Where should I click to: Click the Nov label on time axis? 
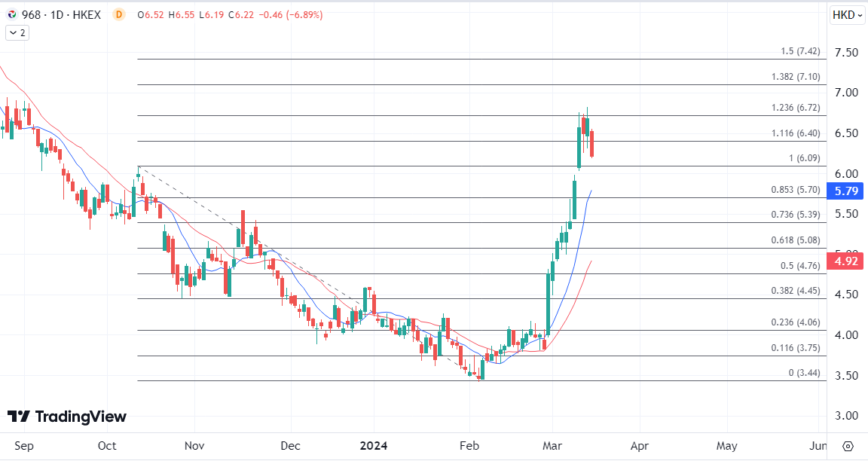point(194,446)
